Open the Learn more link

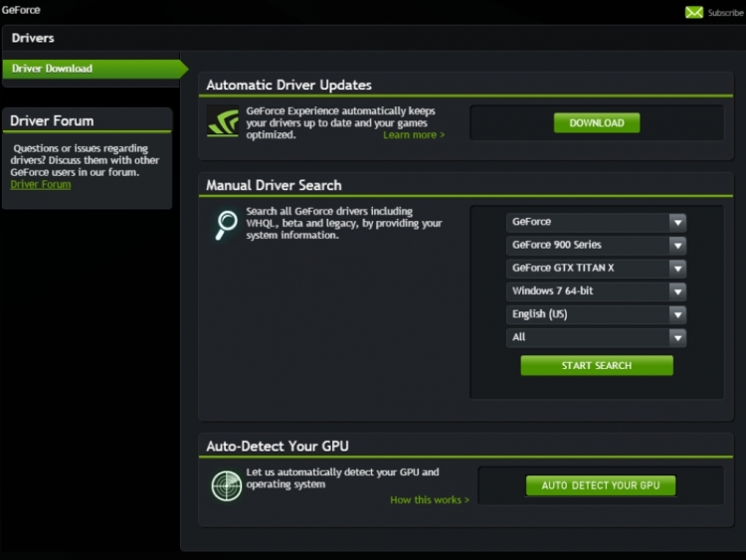pos(414,135)
